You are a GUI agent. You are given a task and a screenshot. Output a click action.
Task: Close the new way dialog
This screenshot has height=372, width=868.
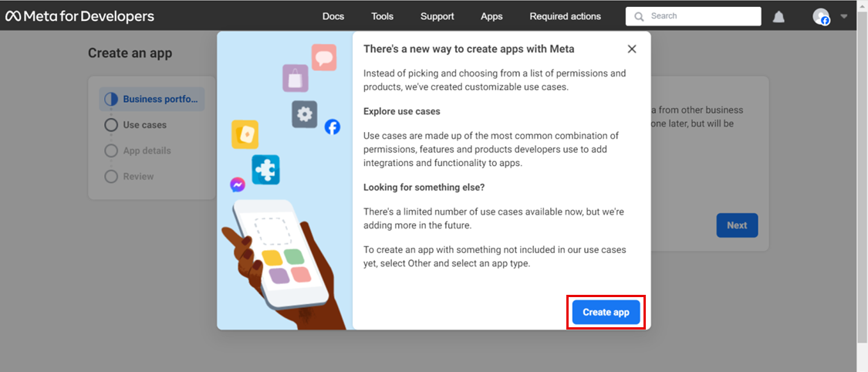(632, 49)
